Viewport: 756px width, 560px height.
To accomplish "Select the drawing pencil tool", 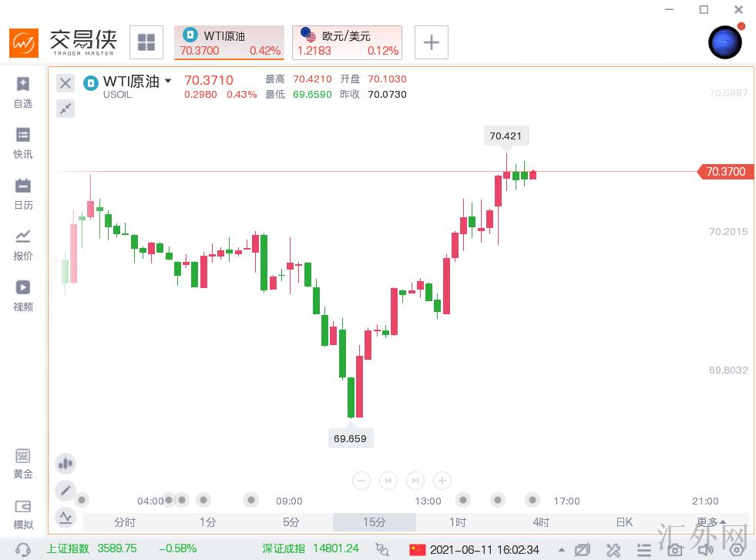I will tap(66, 490).
